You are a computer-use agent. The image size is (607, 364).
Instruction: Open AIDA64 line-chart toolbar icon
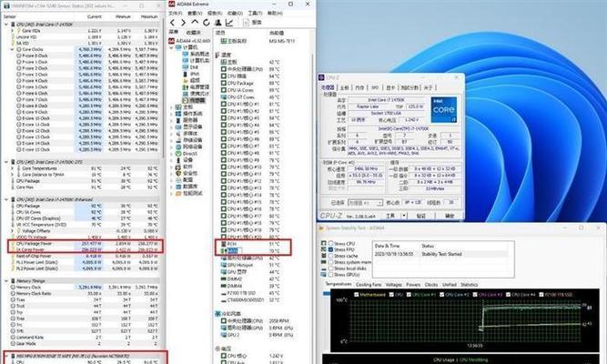(x=229, y=23)
